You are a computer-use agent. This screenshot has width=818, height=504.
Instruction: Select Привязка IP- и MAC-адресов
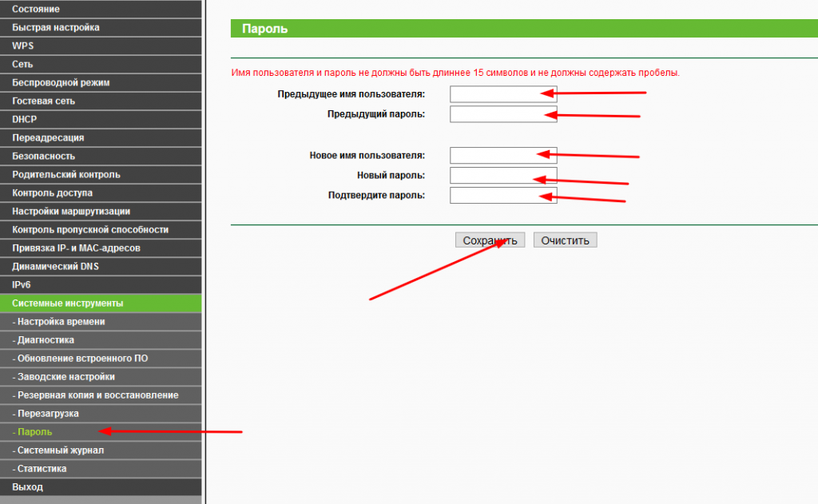click(x=101, y=248)
